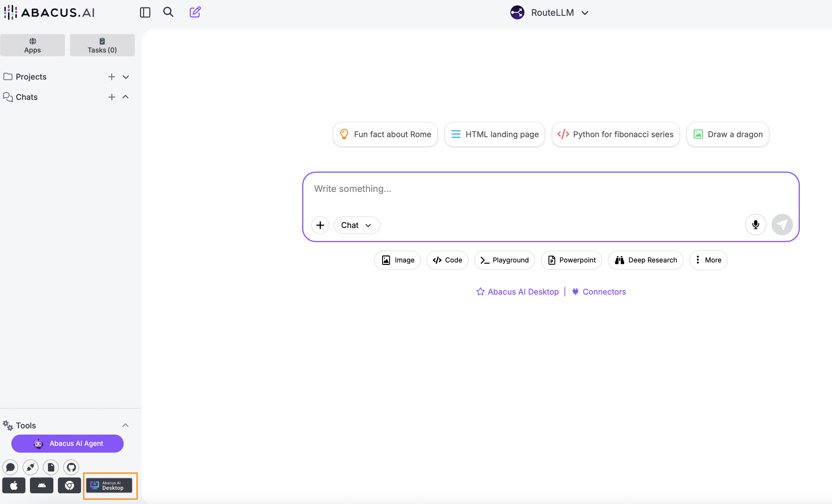The height and width of the screenshot is (504, 832).
Task: Collapse the Tools section
Action: [125, 425]
